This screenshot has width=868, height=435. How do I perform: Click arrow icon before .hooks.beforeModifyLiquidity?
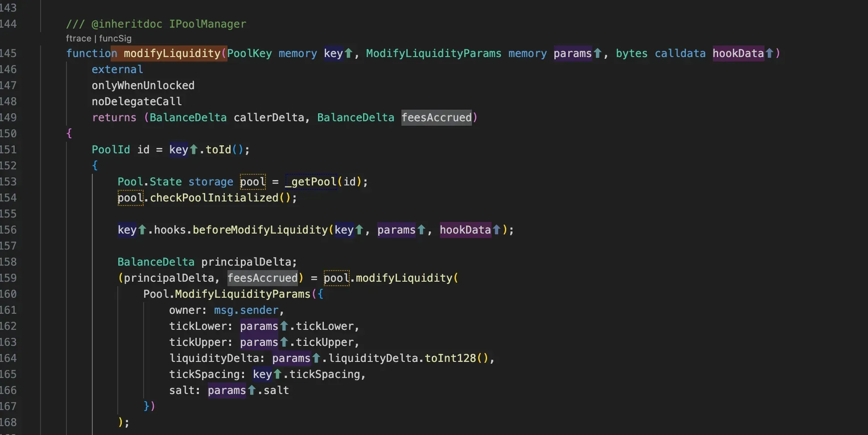point(142,230)
